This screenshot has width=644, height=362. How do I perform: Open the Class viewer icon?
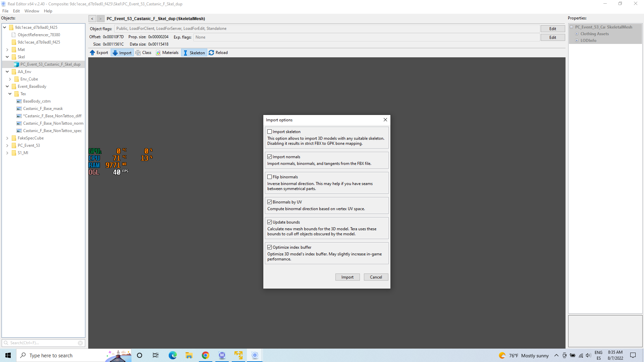(x=138, y=53)
